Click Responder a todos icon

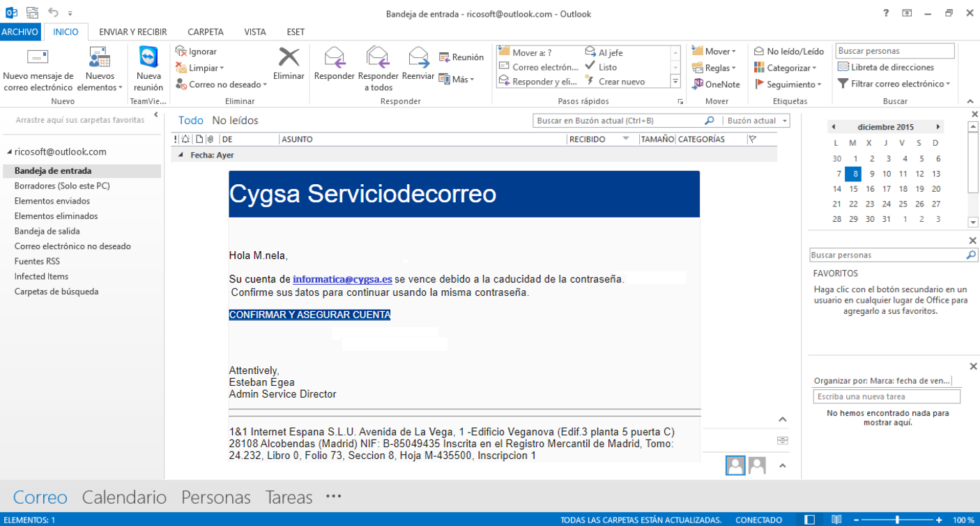pos(378,58)
